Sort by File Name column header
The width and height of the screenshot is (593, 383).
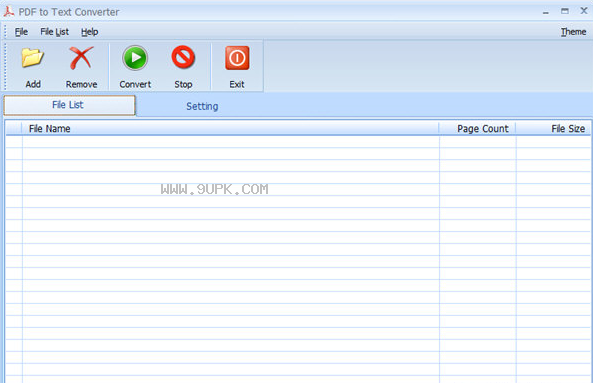pos(230,129)
